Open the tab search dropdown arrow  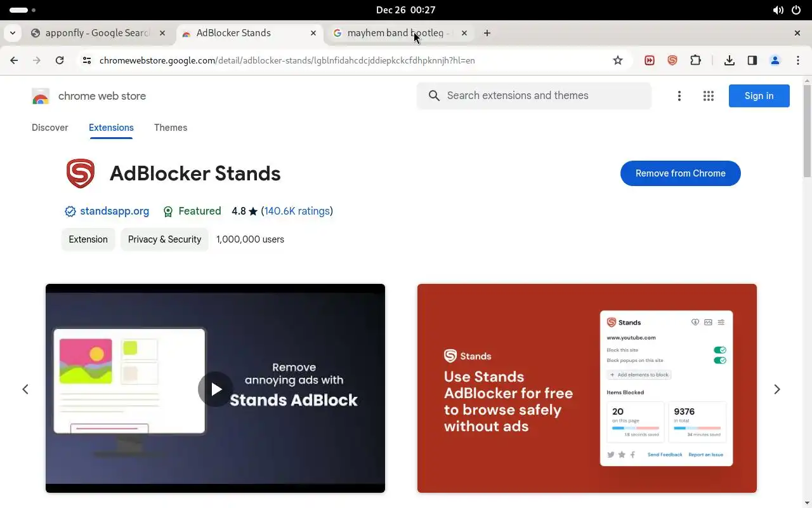13,33
